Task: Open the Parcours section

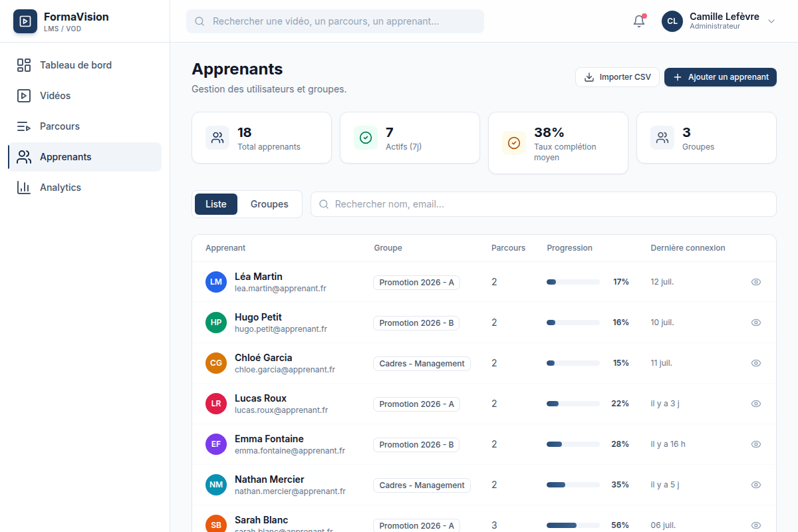Action: click(84, 126)
